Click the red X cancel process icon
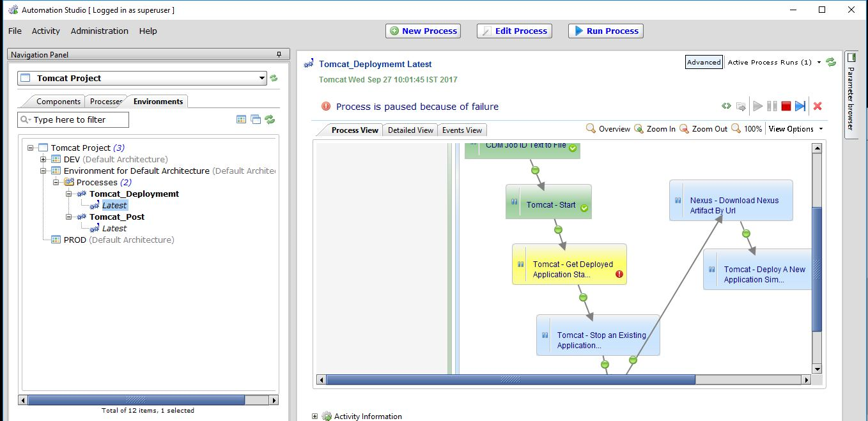This screenshot has height=421, width=868. pyautogui.click(x=818, y=106)
